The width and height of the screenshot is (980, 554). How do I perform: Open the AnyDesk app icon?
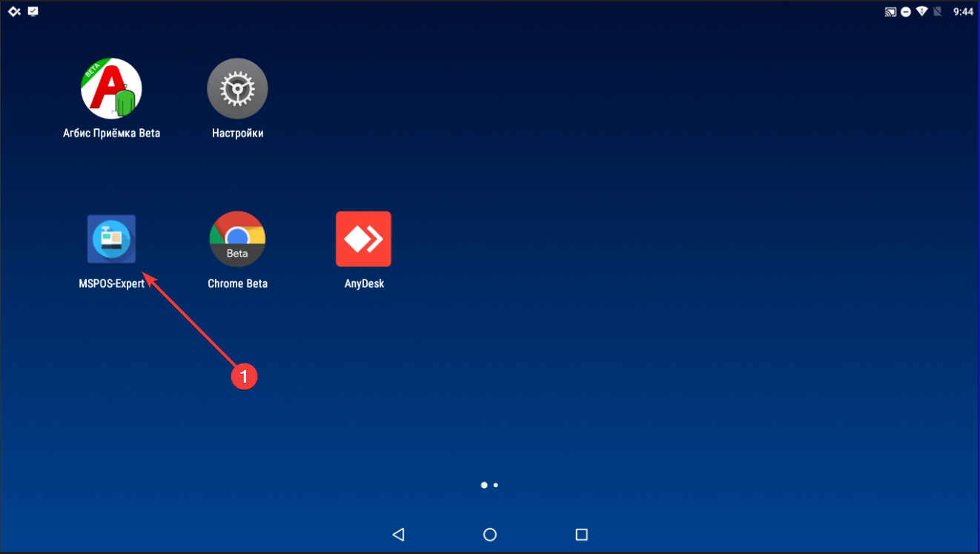click(363, 239)
